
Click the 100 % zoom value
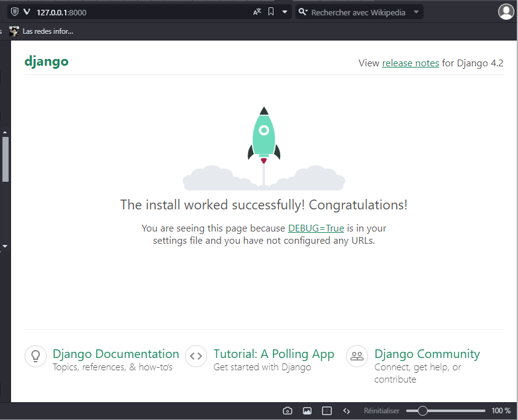[x=501, y=411]
